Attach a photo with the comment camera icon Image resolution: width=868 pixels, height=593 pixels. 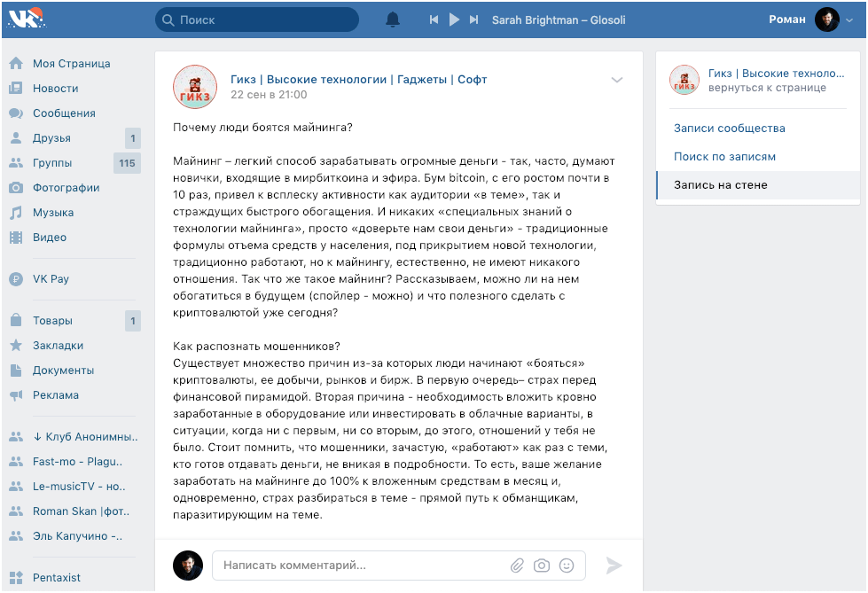tap(542, 566)
